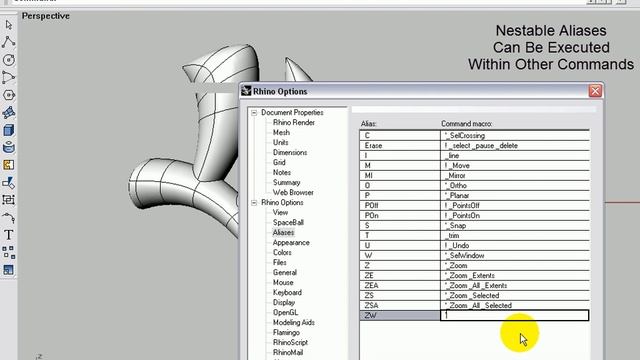Click the '_Ortho' macro cell
This screenshot has height=360, width=640.
tap(515, 185)
